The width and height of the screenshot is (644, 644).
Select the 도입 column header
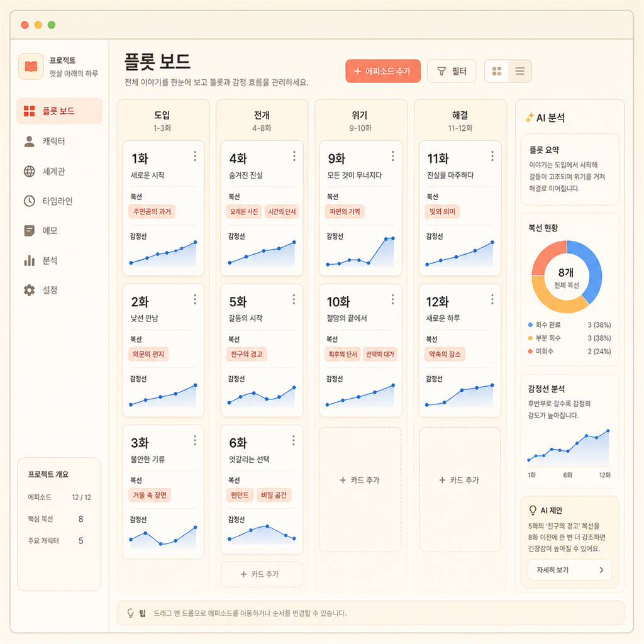(x=162, y=121)
